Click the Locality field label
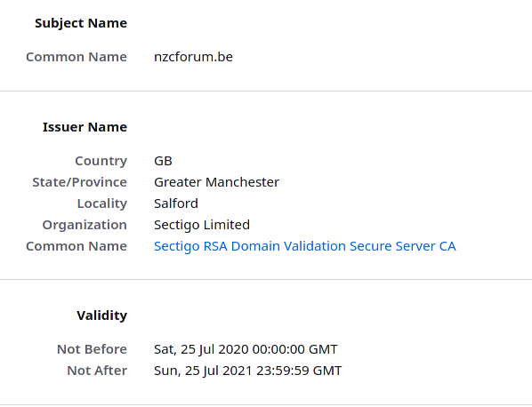This screenshot has height=407, width=532. click(102, 203)
